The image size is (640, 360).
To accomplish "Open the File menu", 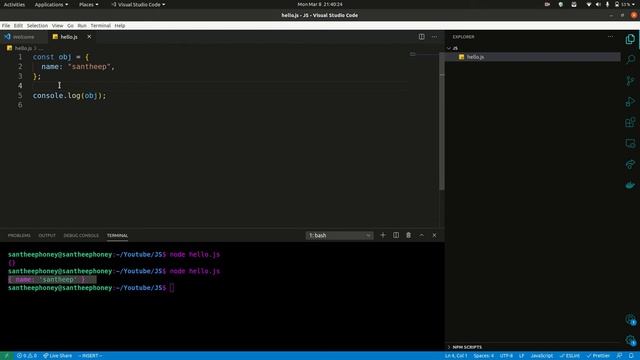I will (x=6, y=25).
